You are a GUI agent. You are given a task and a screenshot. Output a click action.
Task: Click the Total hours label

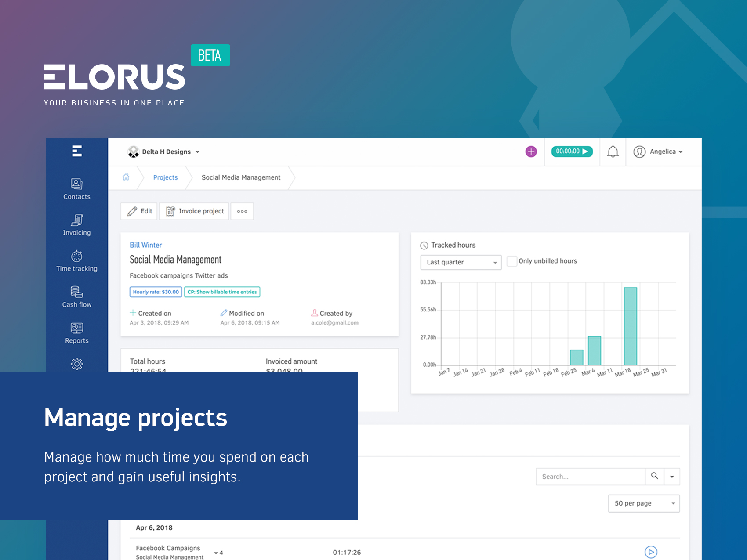(148, 361)
